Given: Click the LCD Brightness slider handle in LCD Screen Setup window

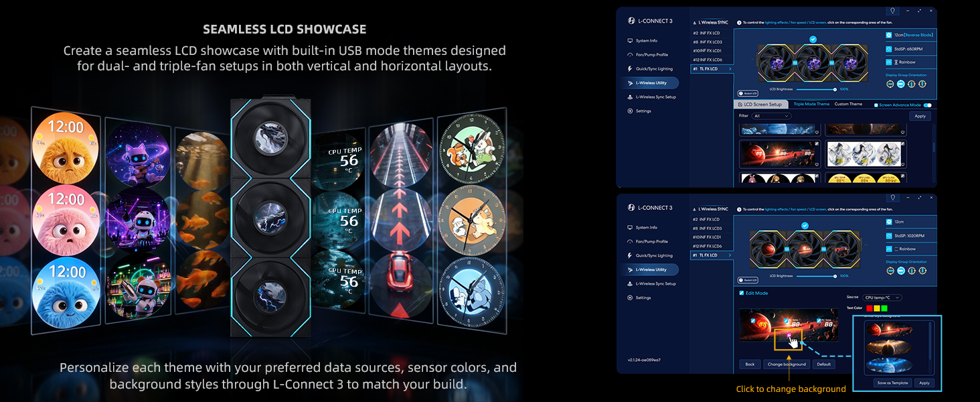Looking at the screenshot, I should point(835,89).
